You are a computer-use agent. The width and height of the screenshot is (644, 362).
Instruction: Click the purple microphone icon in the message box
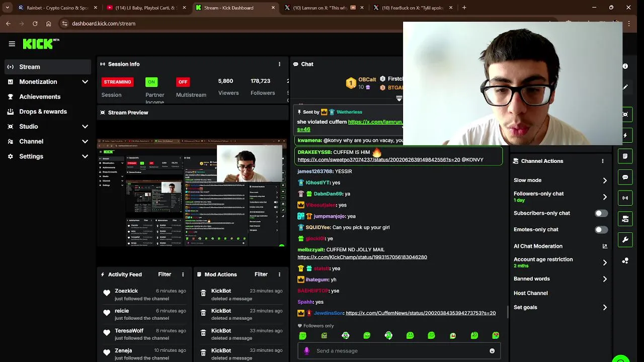click(x=306, y=351)
